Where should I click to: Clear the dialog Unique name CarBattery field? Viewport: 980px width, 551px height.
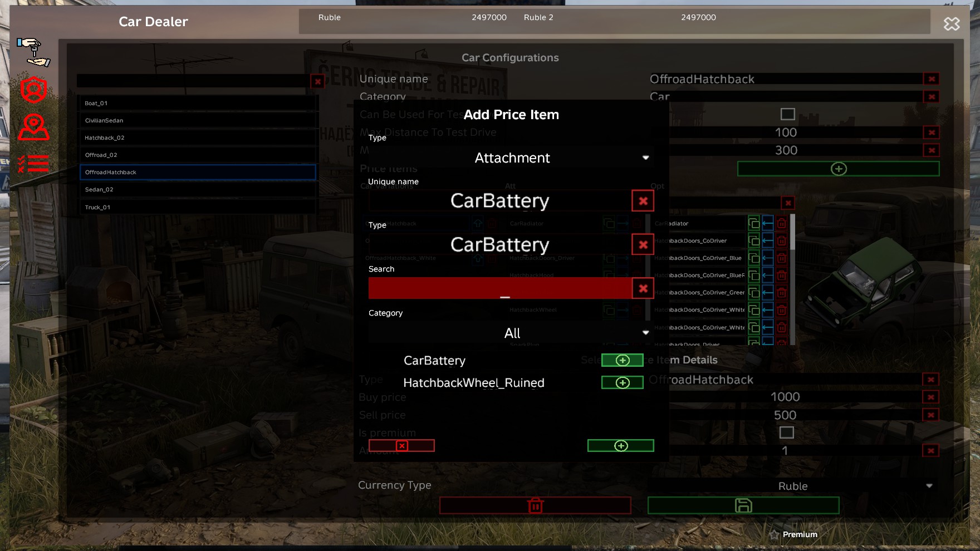[643, 201]
